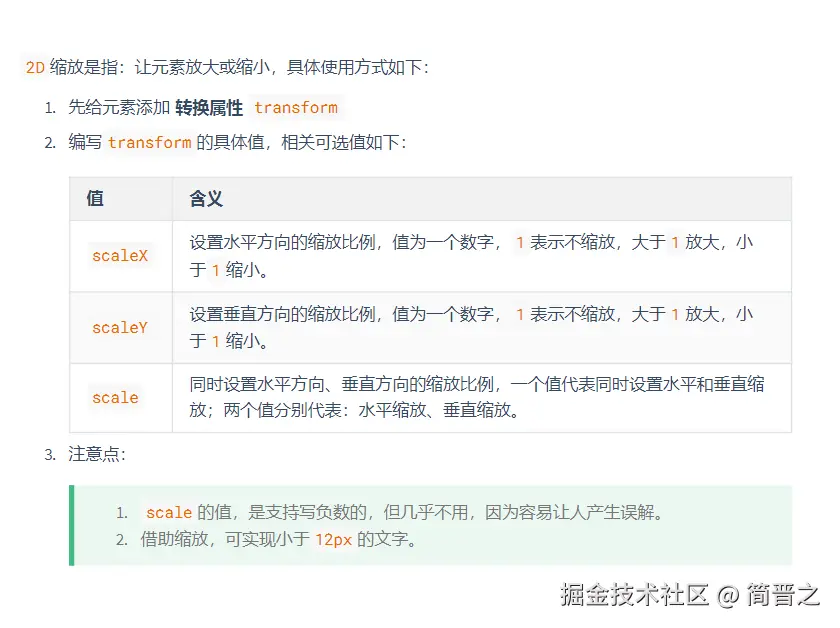Click the bold 转换属性 text
Screen dimensions: 840x628
tap(208, 106)
